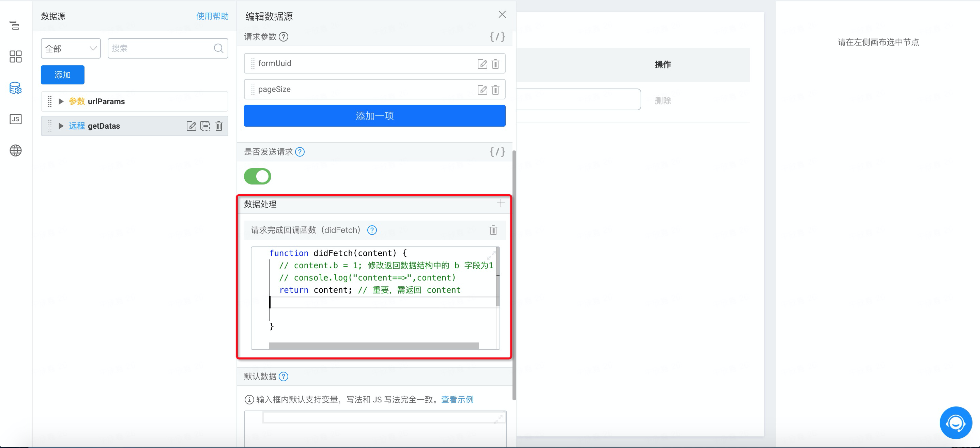Edit the pageSize parameter
This screenshot has height=448, width=980.
coord(482,90)
